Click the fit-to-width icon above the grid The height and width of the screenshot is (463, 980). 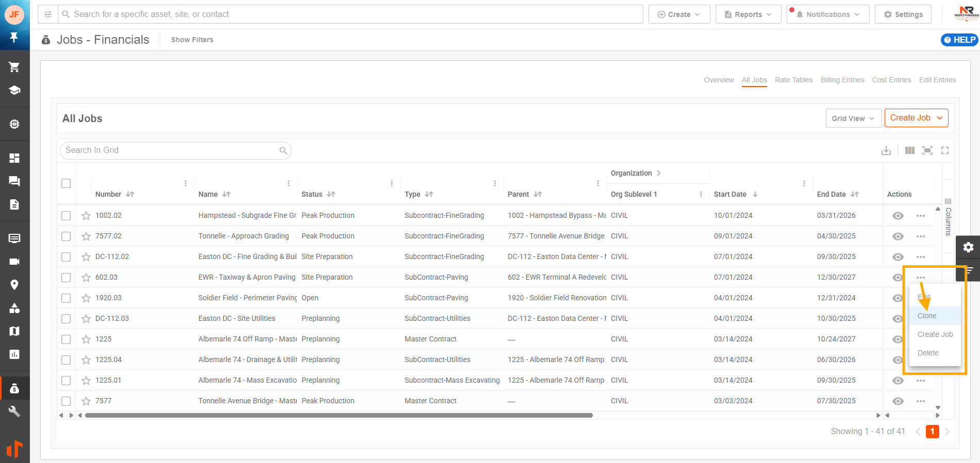pos(927,150)
